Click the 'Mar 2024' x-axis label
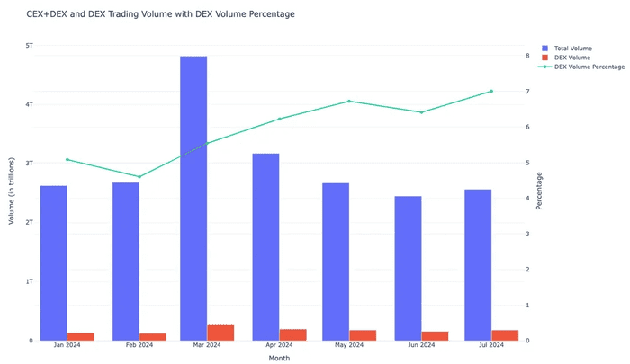This screenshot has width=630, height=364. [x=207, y=345]
